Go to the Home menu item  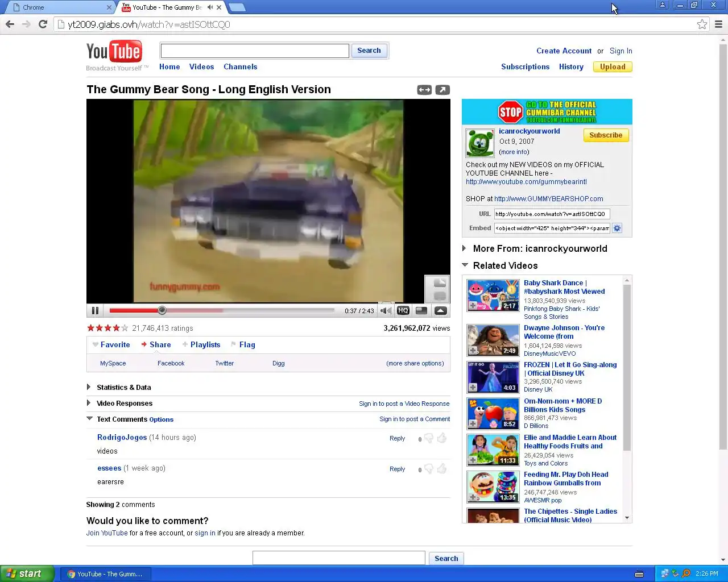(169, 67)
